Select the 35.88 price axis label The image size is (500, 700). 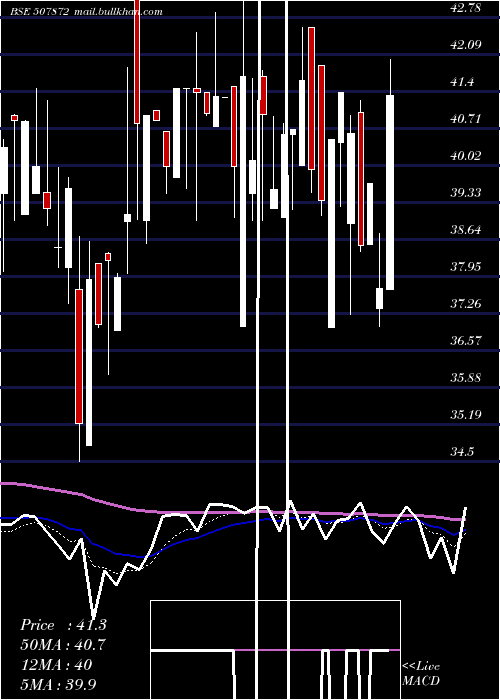pos(466,378)
